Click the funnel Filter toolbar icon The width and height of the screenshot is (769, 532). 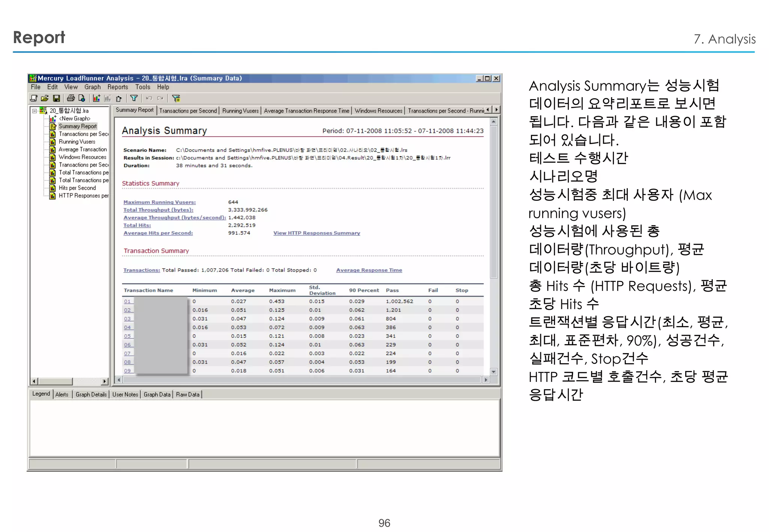[x=134, y=98]
